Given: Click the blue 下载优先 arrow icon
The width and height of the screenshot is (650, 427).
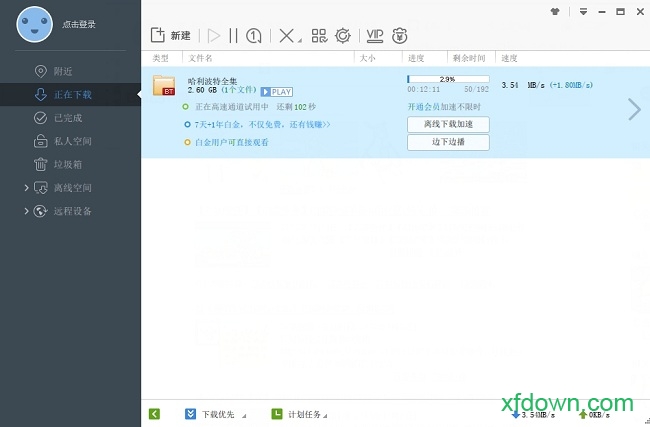Looking at the screenshot, I should [190, 414].
